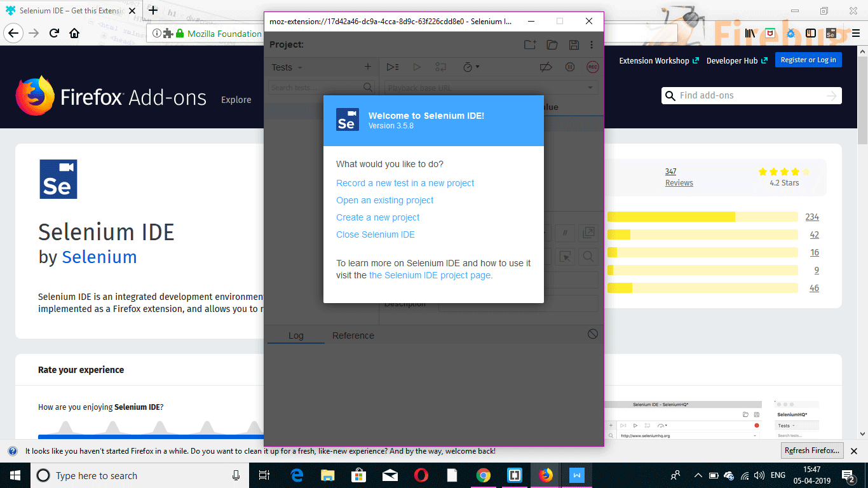Screen dimensions: 868x488
Task: Choose Record a new test in a new project
Action: pyautogui.click(x=405, y=183)
